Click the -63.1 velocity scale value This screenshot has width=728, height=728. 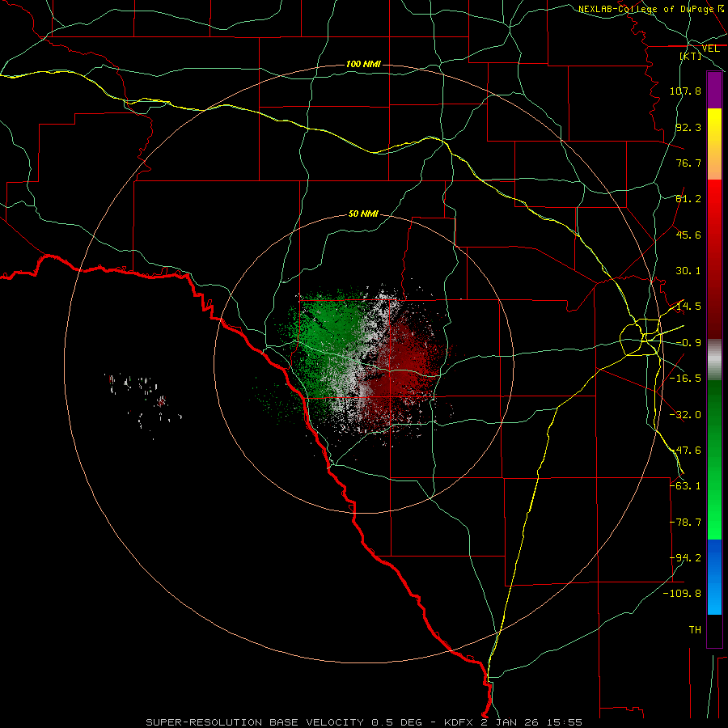click(x=685, y=486)
